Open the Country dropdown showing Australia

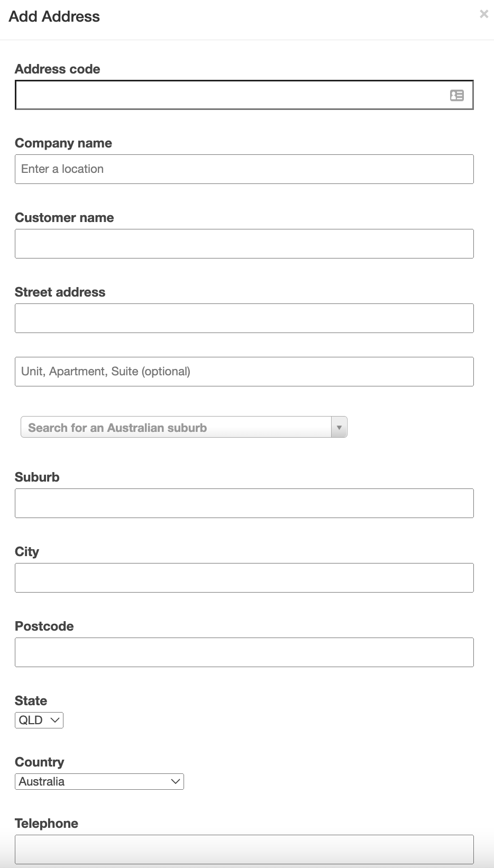click(99, 781)
